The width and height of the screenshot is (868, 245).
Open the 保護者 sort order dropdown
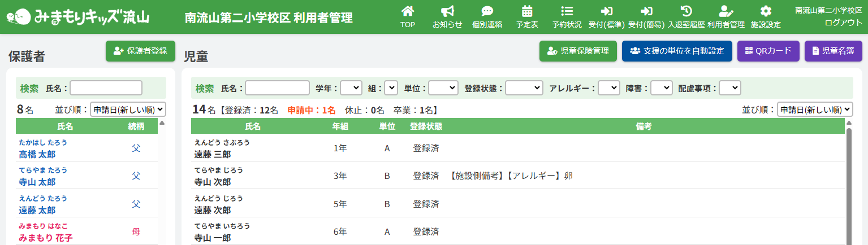click(128, 110)
